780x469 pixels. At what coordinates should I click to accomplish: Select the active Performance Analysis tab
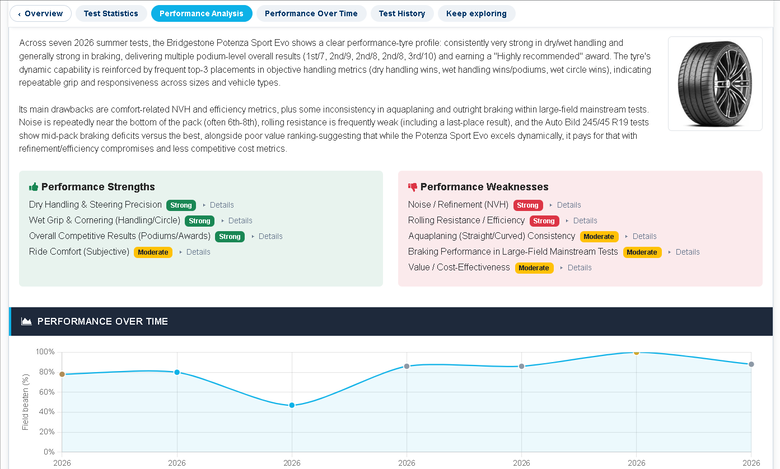(201, 13)
